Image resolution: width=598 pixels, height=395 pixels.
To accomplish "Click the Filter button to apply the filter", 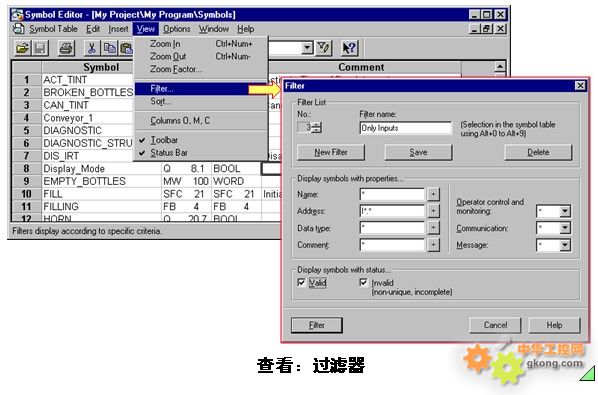I will (x=317, y=325).
